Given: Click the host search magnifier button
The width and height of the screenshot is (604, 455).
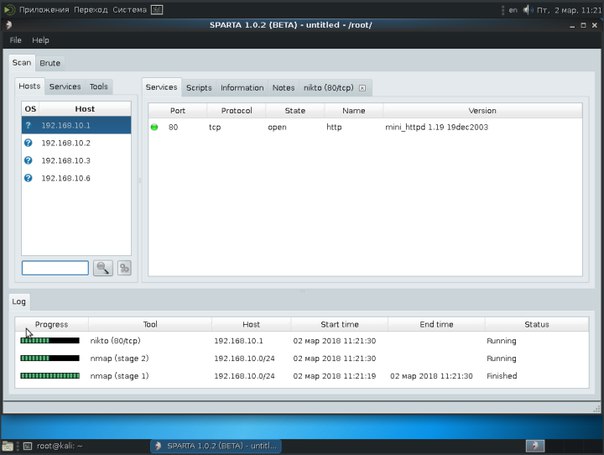Looking at the screenshot, I should tap(102, 268).
